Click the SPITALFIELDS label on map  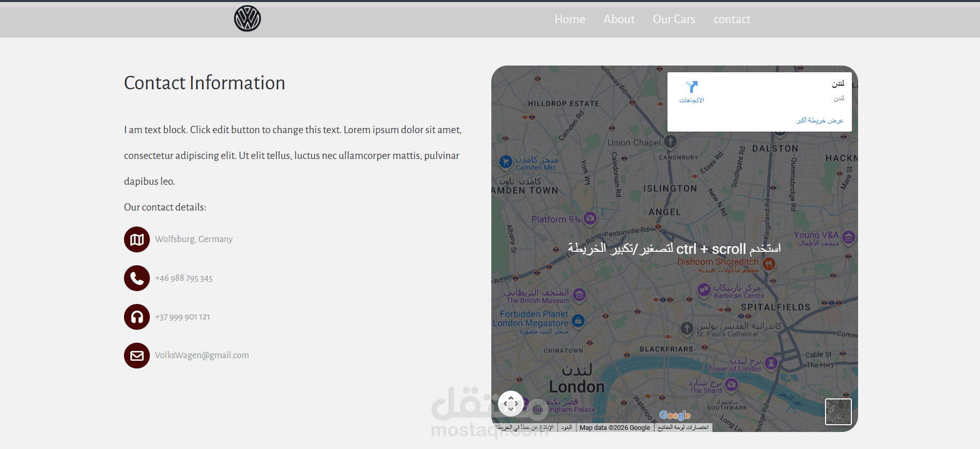[775, 308]
